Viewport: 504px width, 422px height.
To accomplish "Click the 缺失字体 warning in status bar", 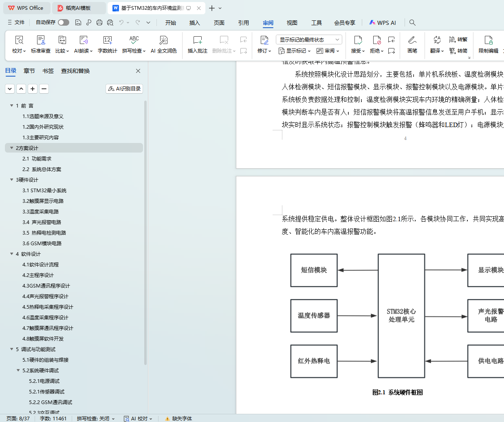I will (178, 418).
